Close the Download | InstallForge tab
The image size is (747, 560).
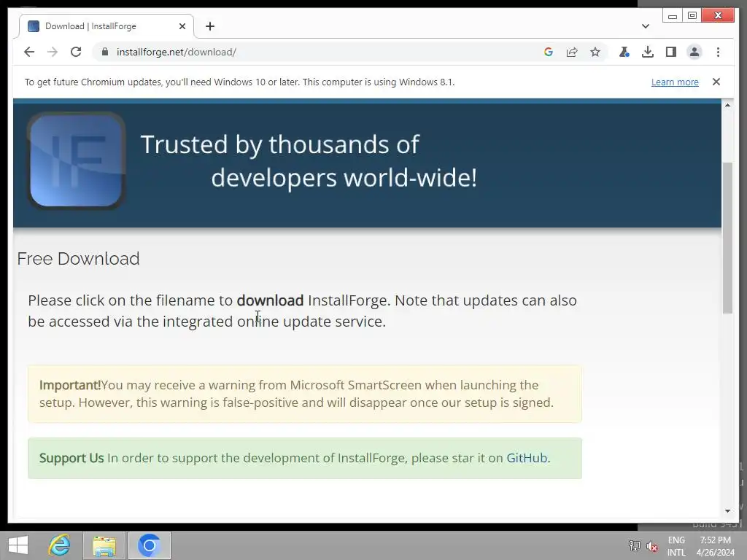click(182, 26)
